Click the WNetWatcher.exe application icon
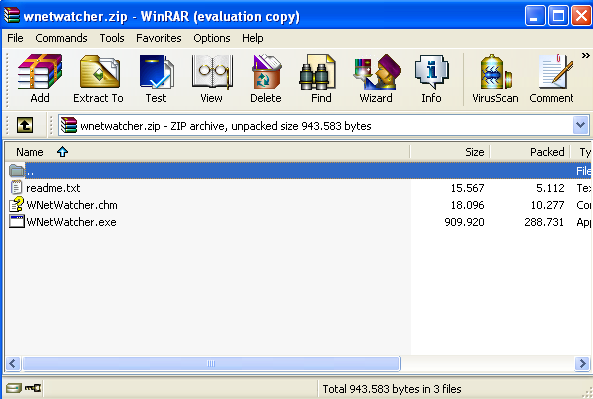The height and width of the screenshot is (399, 593). 17,222
